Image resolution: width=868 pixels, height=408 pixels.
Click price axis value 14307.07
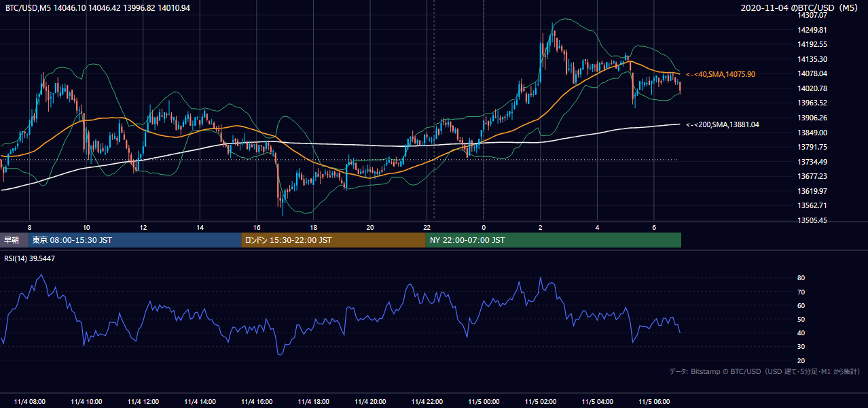(812, 15)
